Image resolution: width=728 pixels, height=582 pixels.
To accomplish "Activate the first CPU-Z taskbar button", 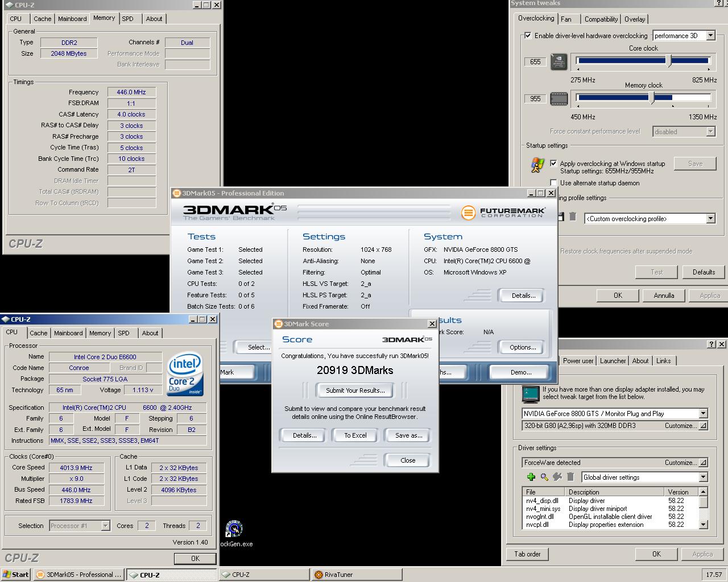I will [x=171, y=574].
